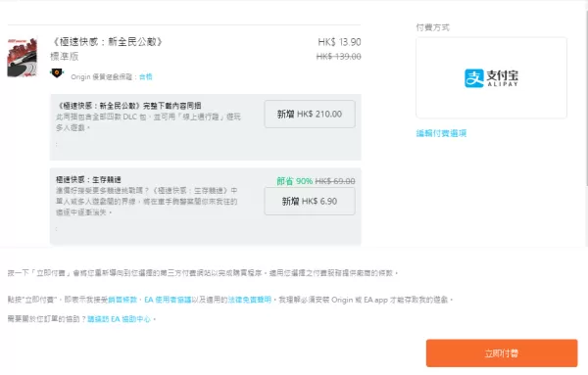Click the 極速快感：生存競速 DLC title
This screenshot has height=375, width=588.
(88, 179)
